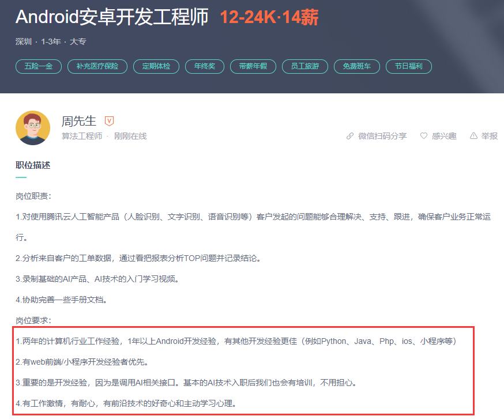
Task: Click the 岗位职责: heading
Action: (x=33, y=196)
